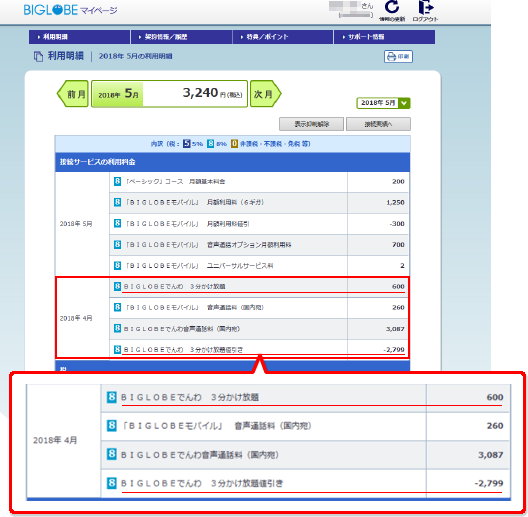Click the 8 icon on the 260 yen row in the table
This screenshot has width=528, height=517.
pos(117,307)
